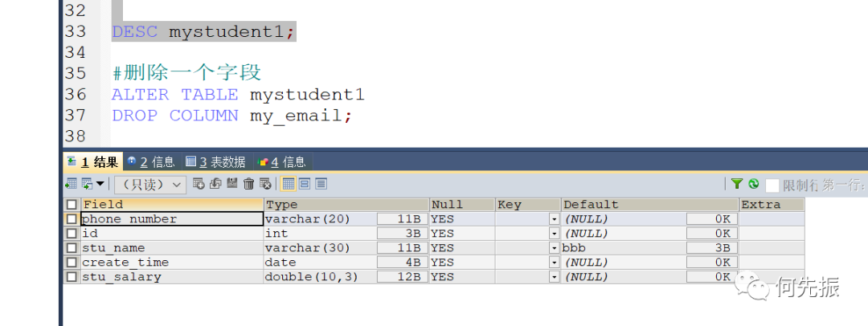Select the stu_name field cell
The image size is (868, 326).
coord(172,248)
